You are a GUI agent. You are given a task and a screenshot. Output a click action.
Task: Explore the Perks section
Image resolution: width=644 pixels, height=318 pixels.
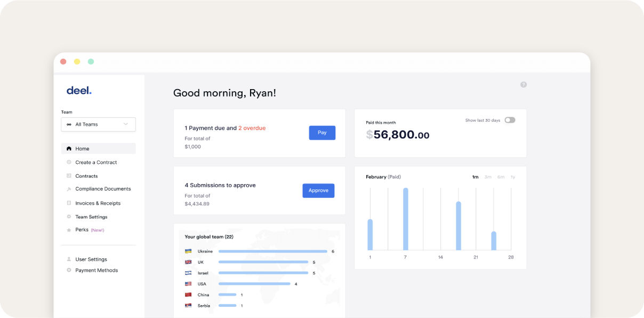[x=82, y=230]
